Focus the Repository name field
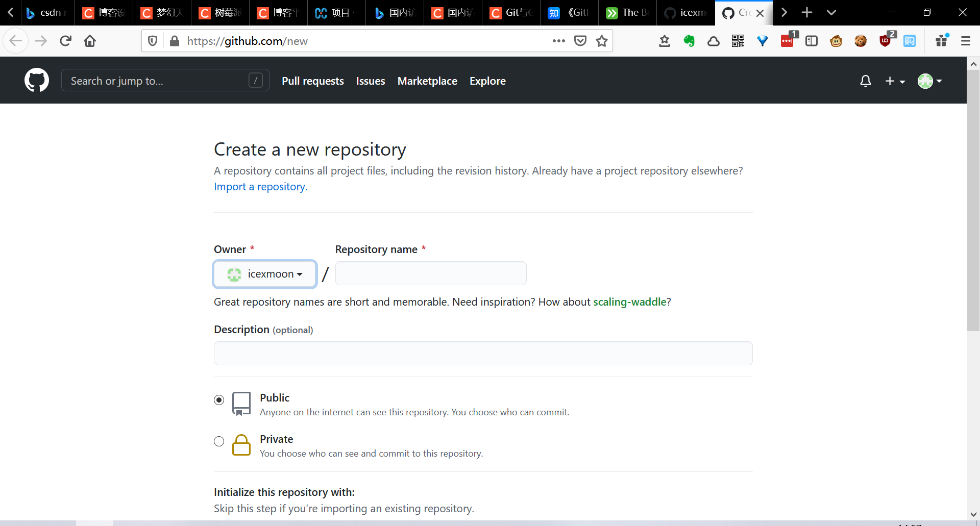This screenshot has width=980, height=526. 431,273
